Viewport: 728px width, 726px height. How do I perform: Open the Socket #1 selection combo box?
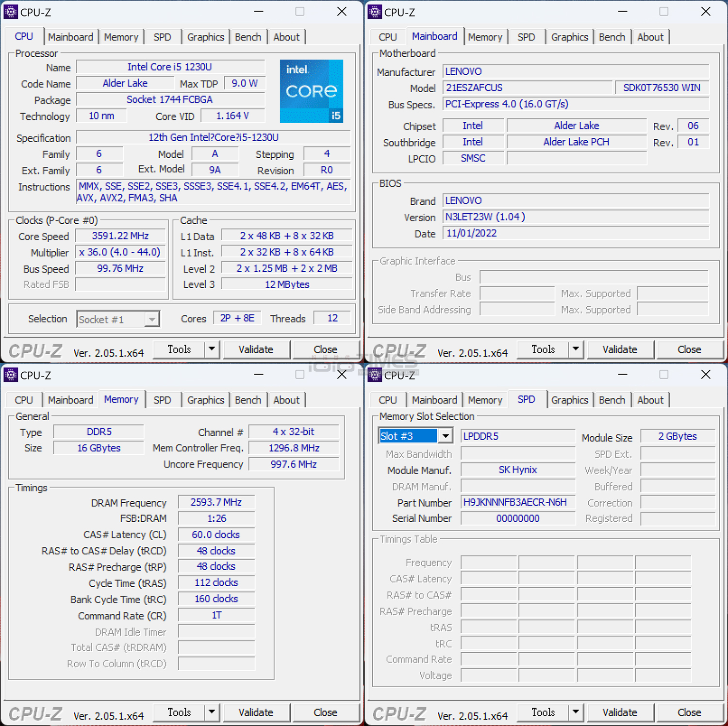tap(118, 319)
